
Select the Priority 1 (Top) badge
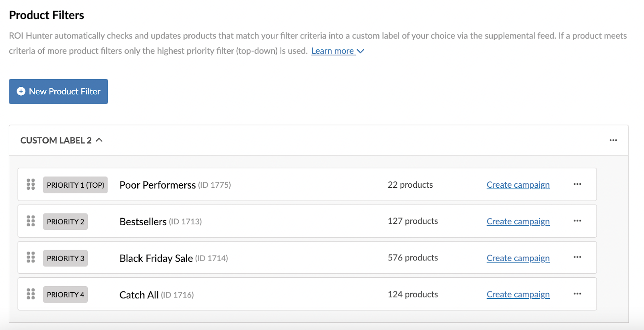pyautogui.click(x=75, y=185)
